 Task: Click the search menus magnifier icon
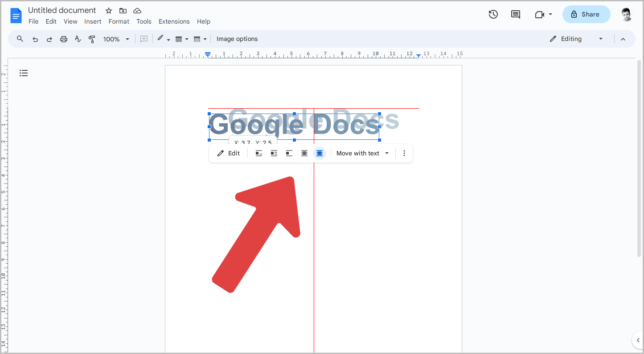20,39
